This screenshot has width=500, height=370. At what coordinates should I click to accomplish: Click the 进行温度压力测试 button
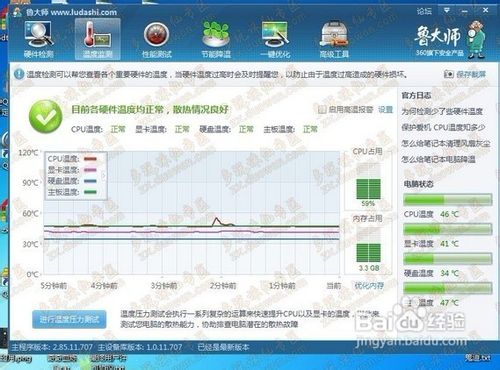[69, 319]
